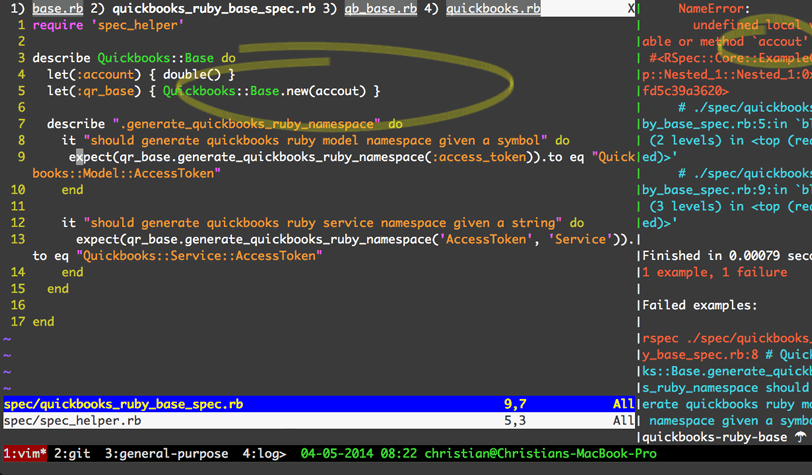Open tmux window 3:general-purpose
This screenshot has height=475, width=812.
166,454
